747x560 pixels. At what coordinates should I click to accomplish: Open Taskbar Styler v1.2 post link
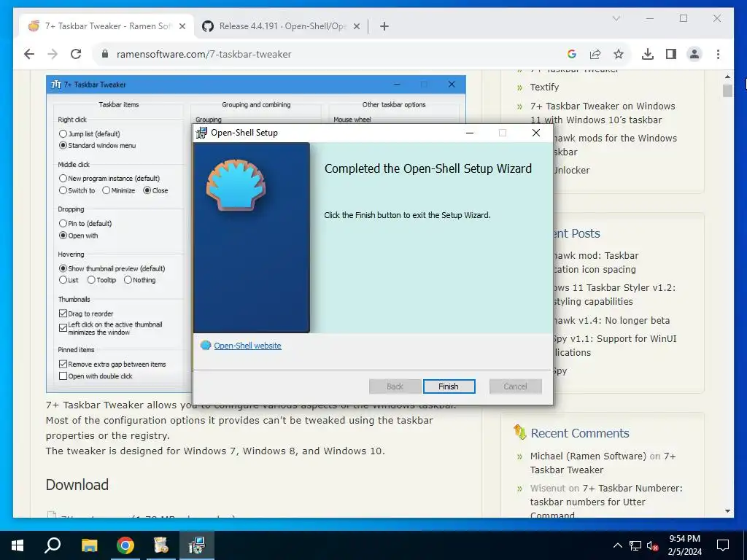point(614,295)
